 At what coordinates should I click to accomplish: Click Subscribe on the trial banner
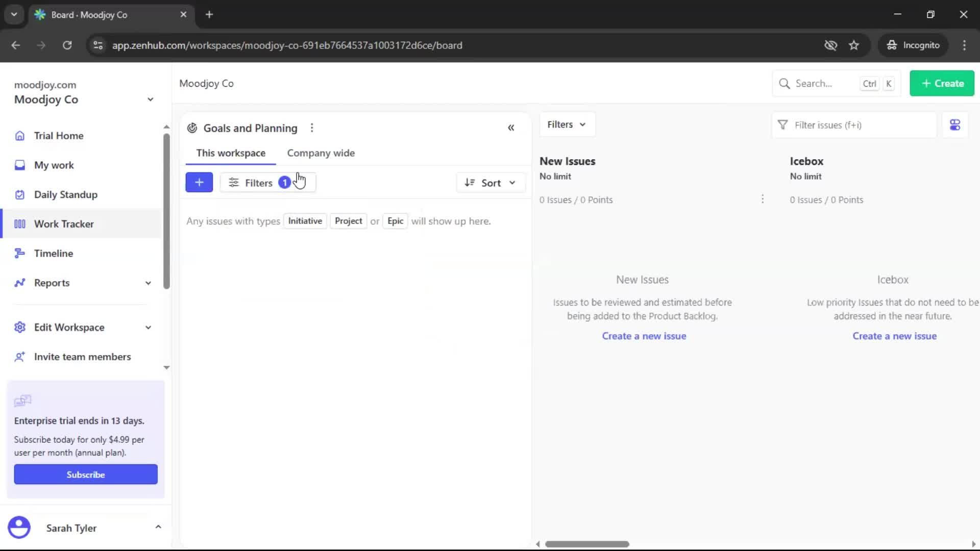point(85,474)
